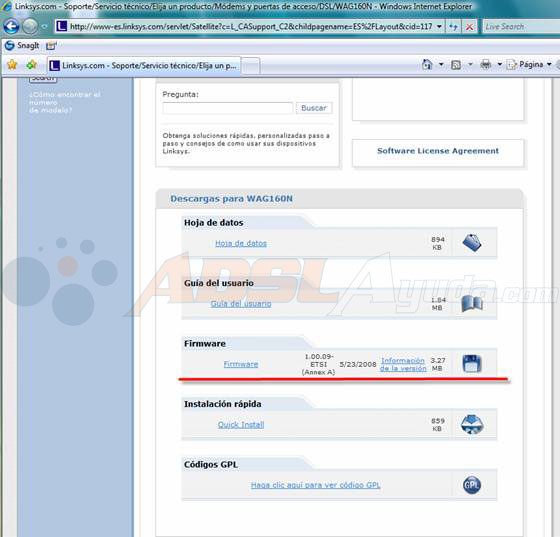Click the '894 KB' file size
The height and width of the screenshot is (537, 560).
point(438,243)
